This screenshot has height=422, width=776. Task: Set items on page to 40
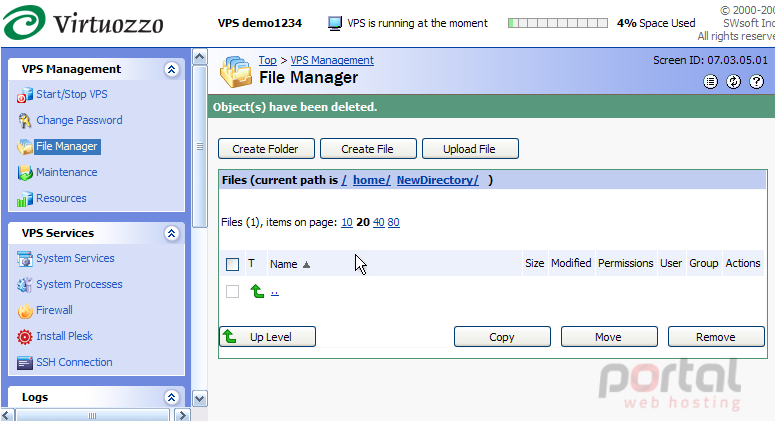pyautogui.click(x=379, y=222)
